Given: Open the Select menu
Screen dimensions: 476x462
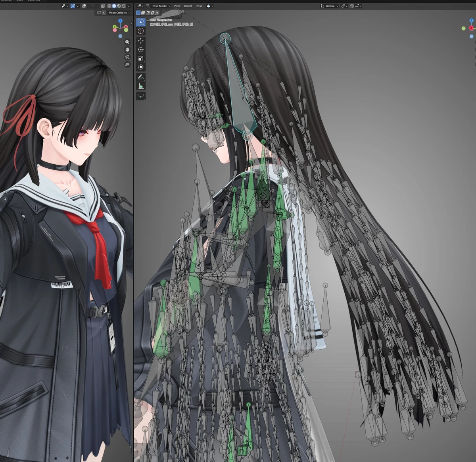Looking at the screenshot, I should tap(188, 6).
